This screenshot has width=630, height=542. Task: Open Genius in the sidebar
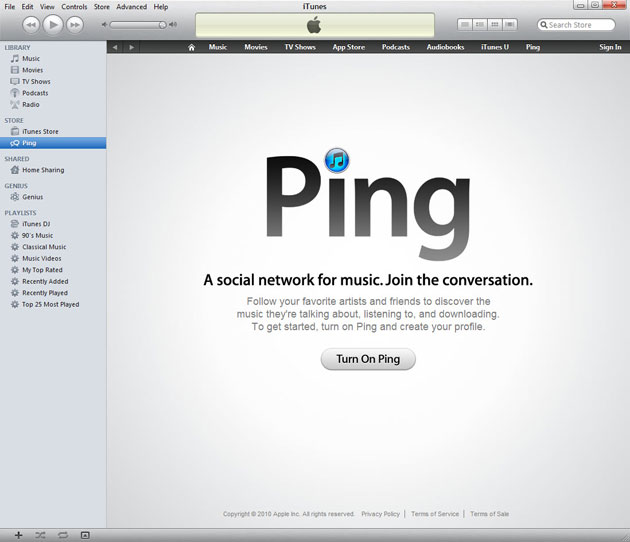(33, 197)
